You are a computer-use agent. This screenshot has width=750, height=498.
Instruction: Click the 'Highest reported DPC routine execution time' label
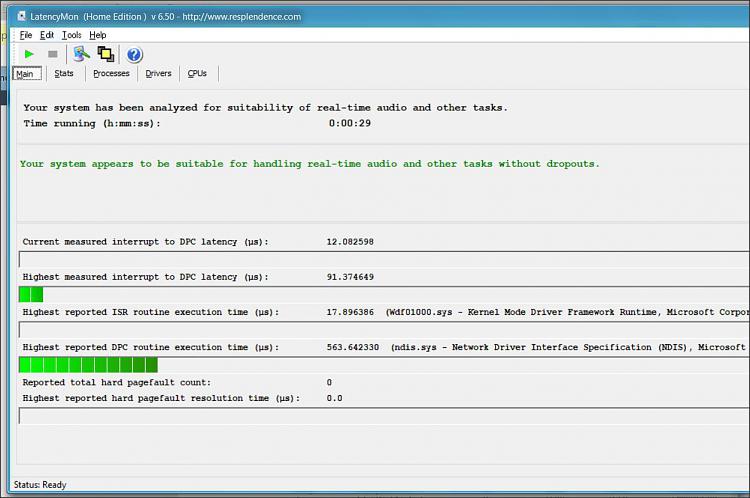[151, 347]
